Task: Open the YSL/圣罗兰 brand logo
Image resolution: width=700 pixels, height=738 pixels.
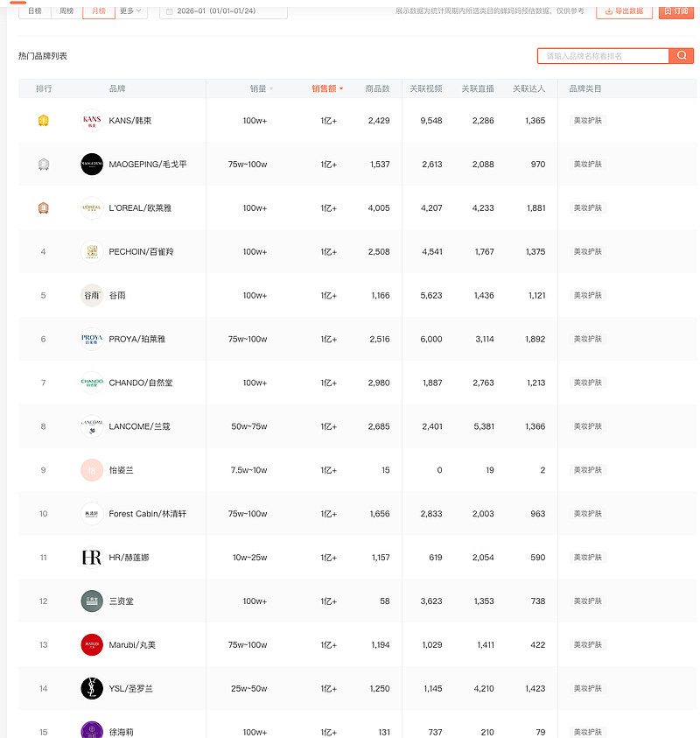Action: 92,689
